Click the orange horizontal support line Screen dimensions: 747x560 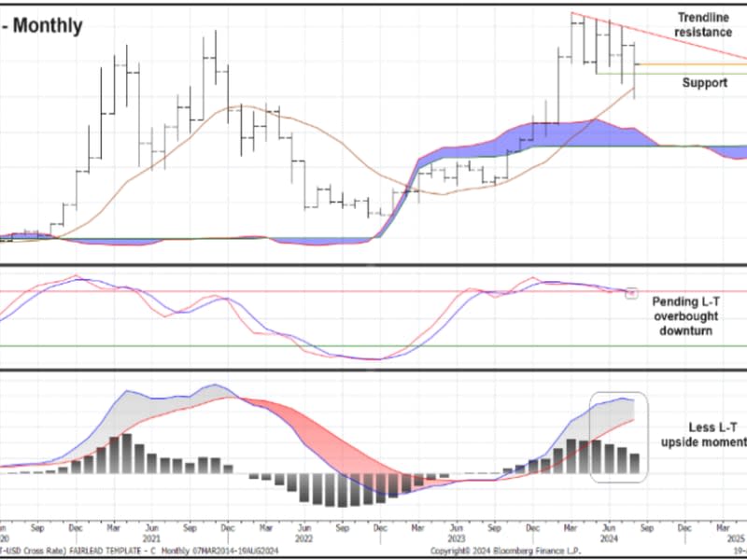[693, 64]
